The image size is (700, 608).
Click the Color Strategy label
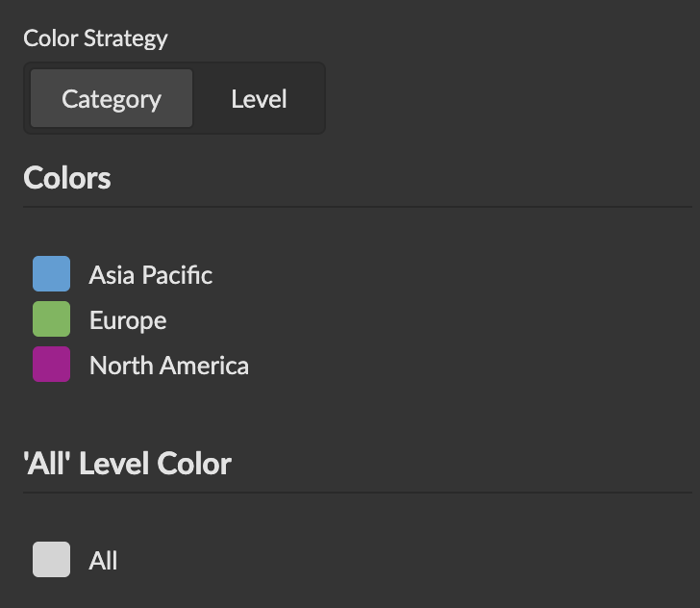(x=95, y=38)
